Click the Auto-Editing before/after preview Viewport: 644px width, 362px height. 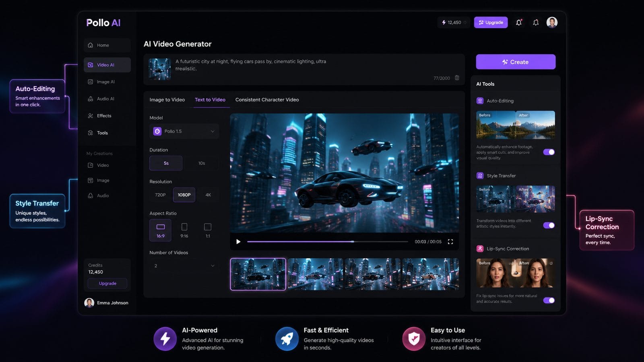[x=516, y=125]
